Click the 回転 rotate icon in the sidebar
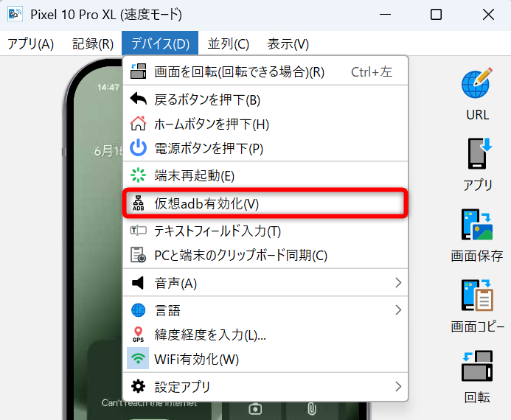The width and height of the screenshot is (511, 420). 477,365
